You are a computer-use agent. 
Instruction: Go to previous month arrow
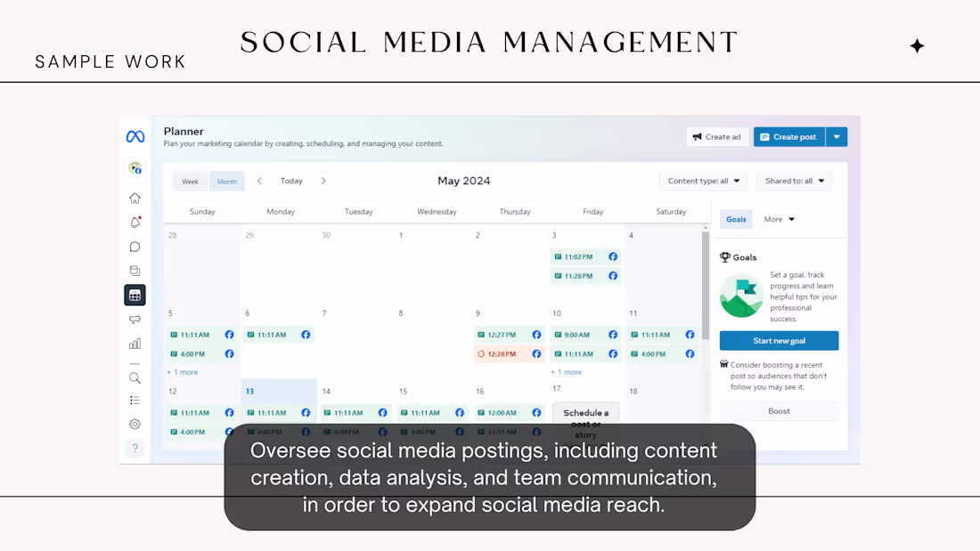click(x=259, y=181)
